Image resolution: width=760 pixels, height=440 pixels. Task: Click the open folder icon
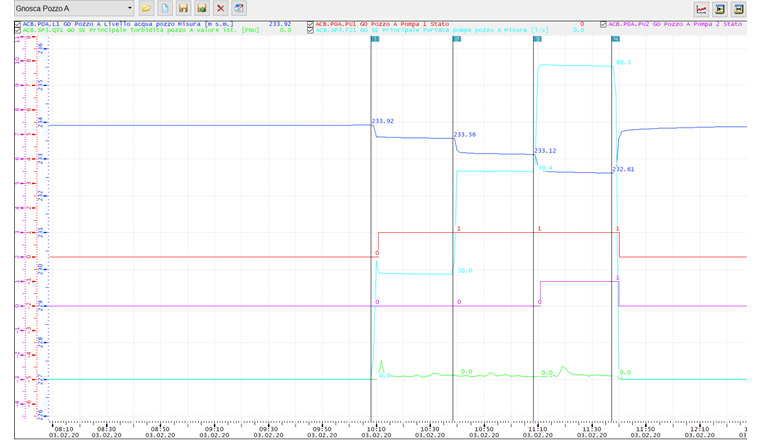(x=146, y=8)
